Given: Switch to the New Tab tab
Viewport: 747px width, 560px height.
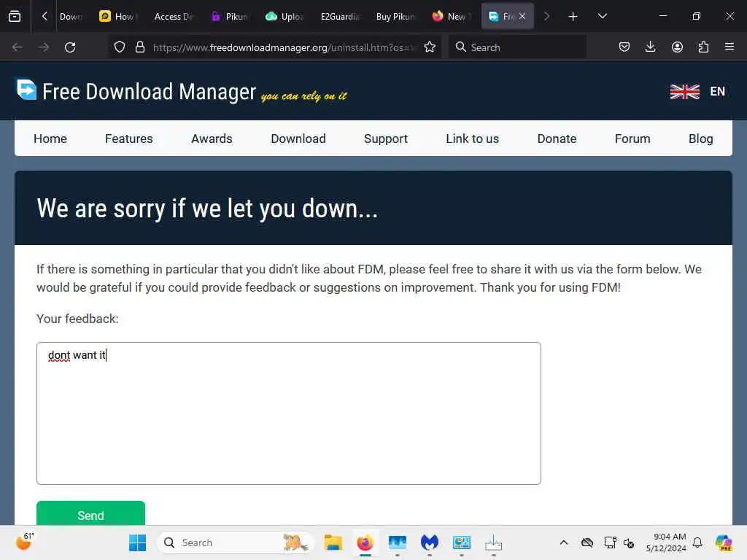Looking at the screenshot, I should point(450,17).
